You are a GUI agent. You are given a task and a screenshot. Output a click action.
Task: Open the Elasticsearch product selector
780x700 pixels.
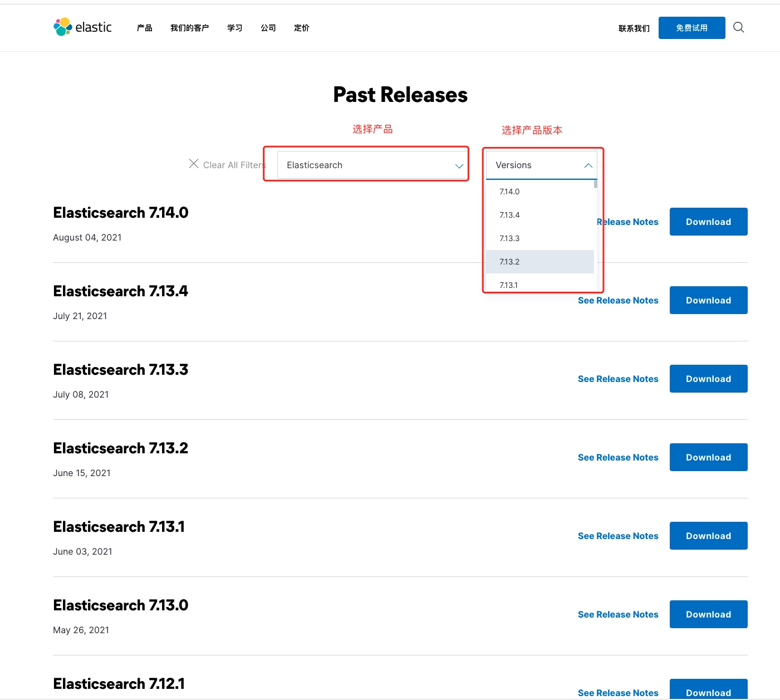pos(371,165)
